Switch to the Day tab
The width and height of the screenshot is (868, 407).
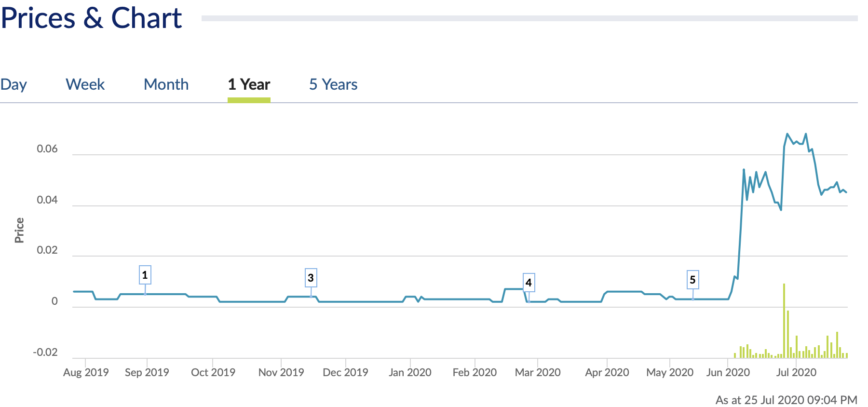[x=14, y=84]
